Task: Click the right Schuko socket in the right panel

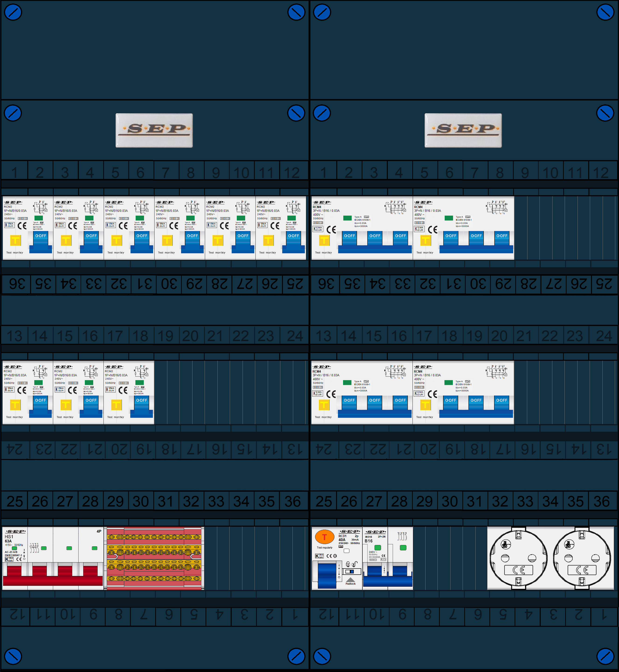Action: (582, 558)
